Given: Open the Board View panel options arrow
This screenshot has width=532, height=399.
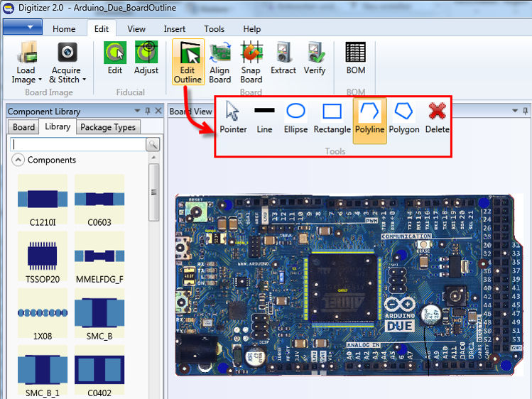Looking at the screenshot, I should pos(515,111).
